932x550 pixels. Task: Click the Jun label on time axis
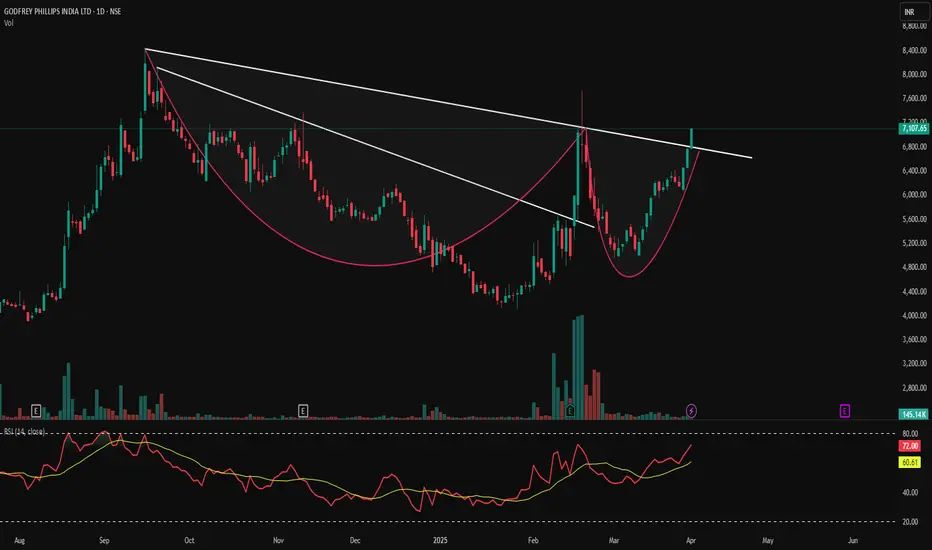coord(853,540)
